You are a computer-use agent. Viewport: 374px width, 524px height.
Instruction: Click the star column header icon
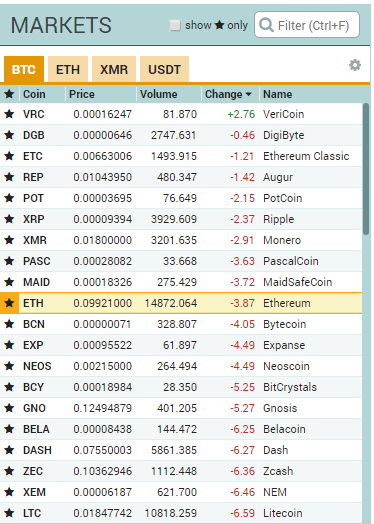click(x=9, y=94)
